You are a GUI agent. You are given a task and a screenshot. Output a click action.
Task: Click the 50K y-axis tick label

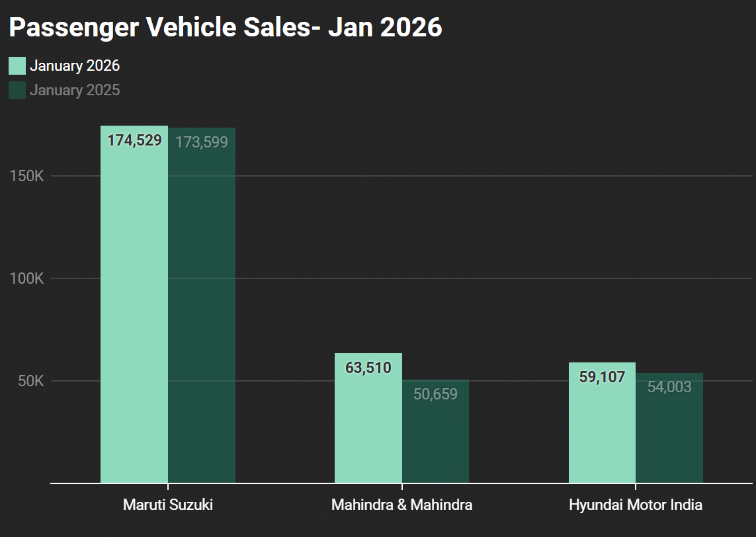click(30, 381)
